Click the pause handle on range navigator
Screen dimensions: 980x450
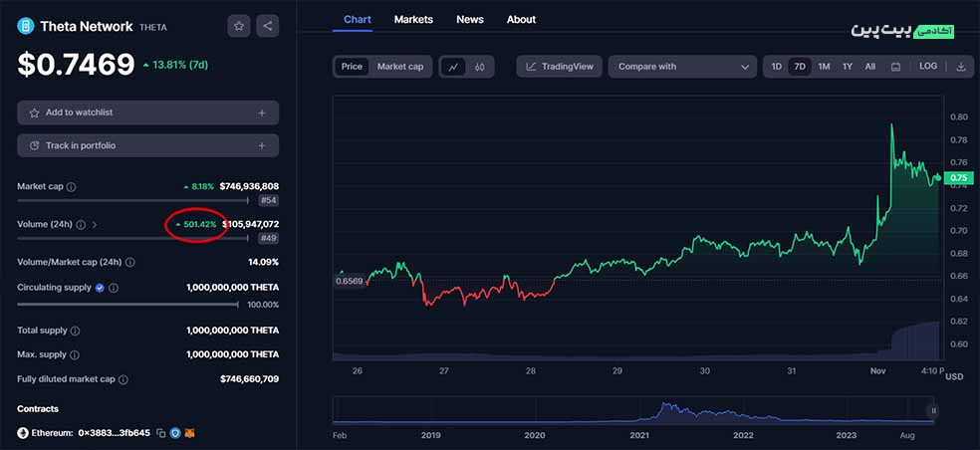(x=934, y=410)
